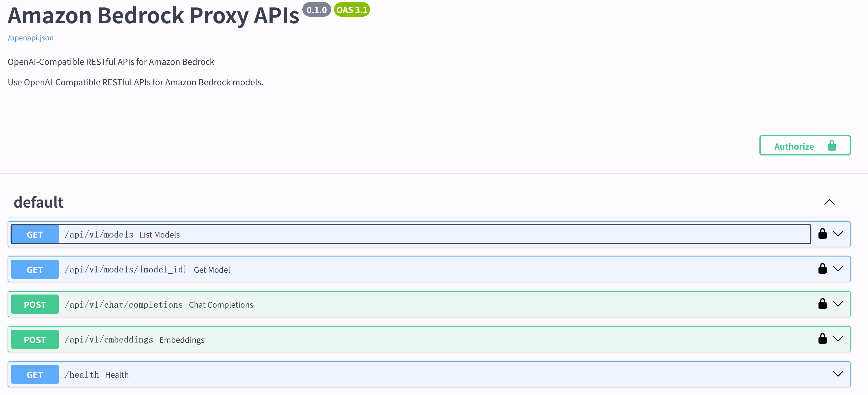Viewport: 868px width, 395px height.
Task: Click lock icon on Get Model row
Action: 822,269
